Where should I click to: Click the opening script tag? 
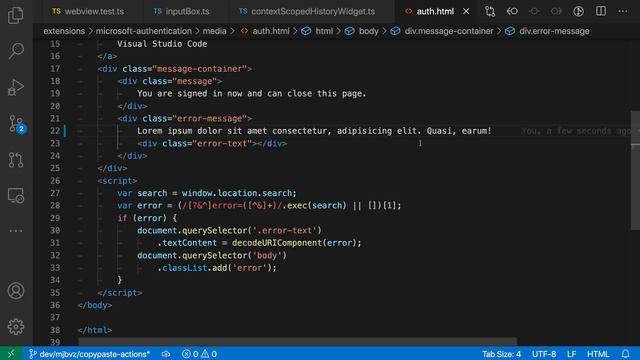tap(117, 180)
